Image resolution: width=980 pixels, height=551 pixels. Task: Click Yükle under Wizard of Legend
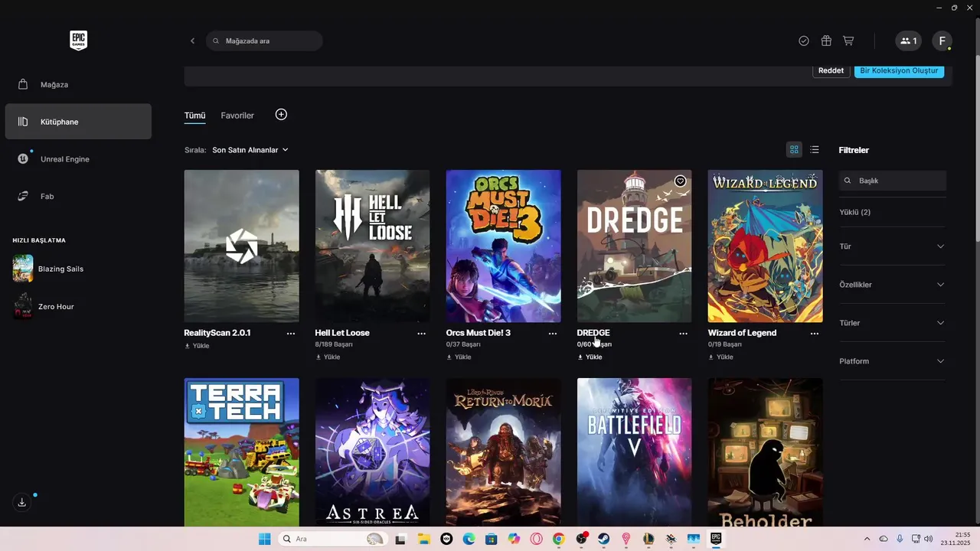721,357
